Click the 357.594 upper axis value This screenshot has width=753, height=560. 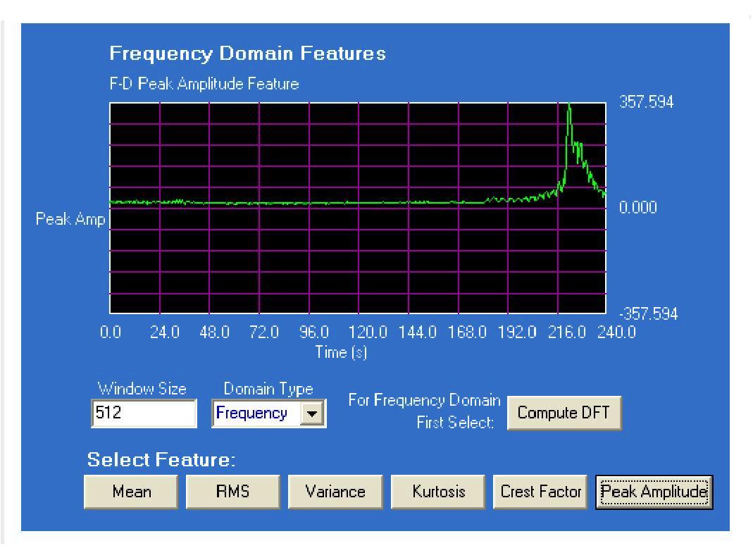tap(646, 103)
